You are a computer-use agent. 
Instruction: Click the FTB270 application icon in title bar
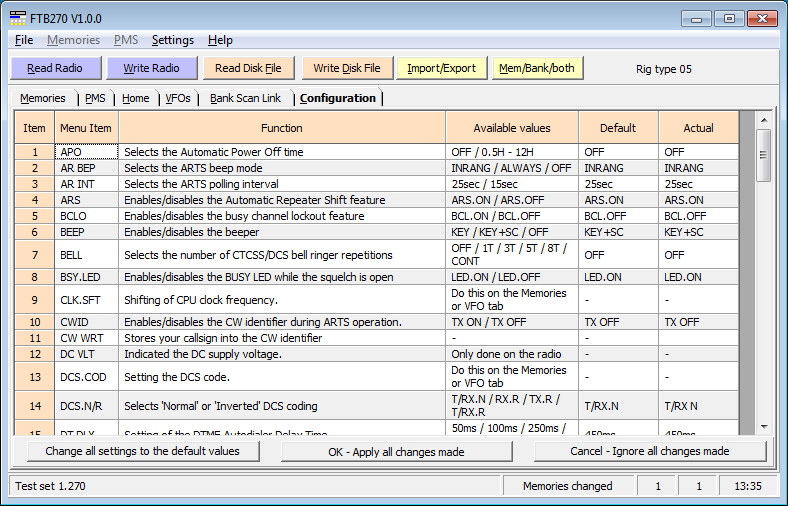click(18, 18)
